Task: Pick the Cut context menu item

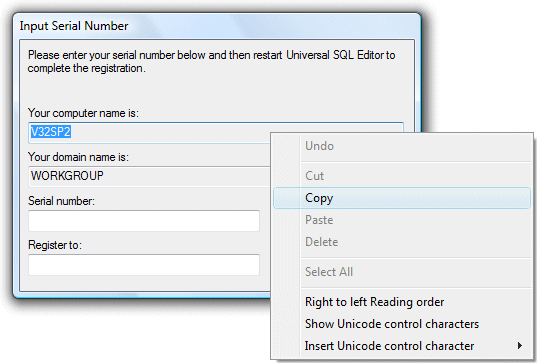Action: click(402, 176)
